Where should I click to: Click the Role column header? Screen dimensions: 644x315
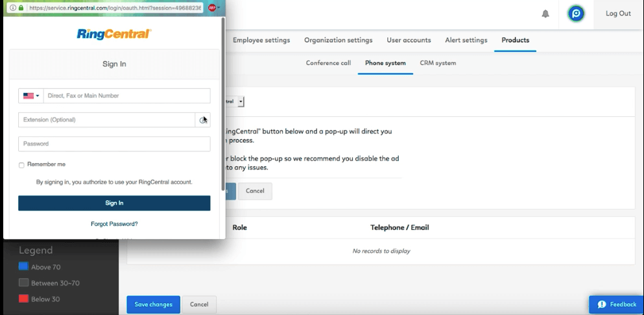click(x=240, y=228)
